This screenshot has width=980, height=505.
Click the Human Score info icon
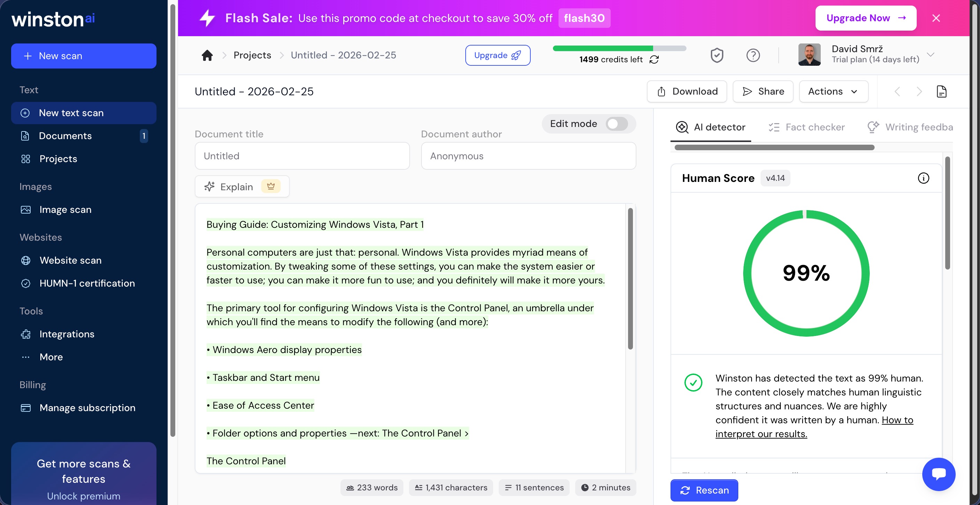(x=923, y=178)
